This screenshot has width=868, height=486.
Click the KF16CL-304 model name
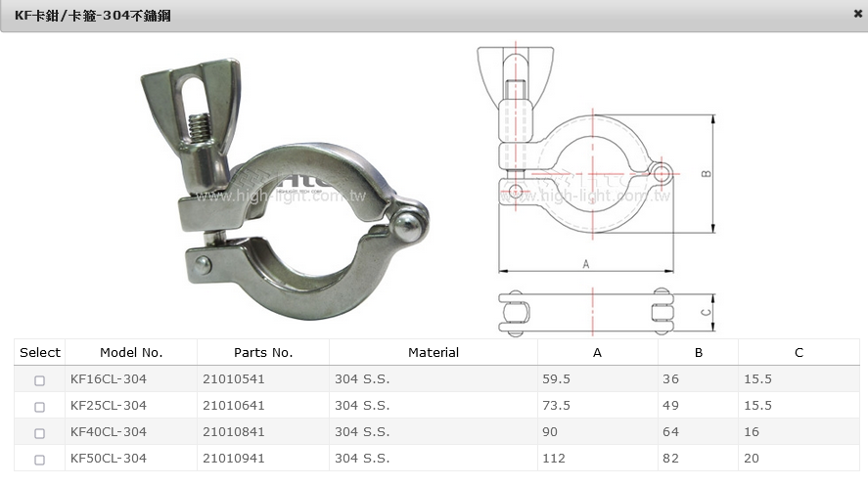coord(109,378)
